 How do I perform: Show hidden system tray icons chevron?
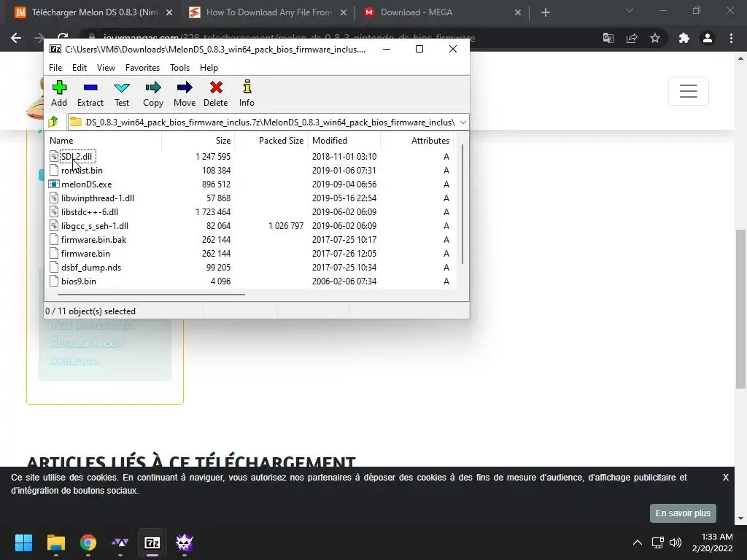pyautogui.click(x=637, y=542)
